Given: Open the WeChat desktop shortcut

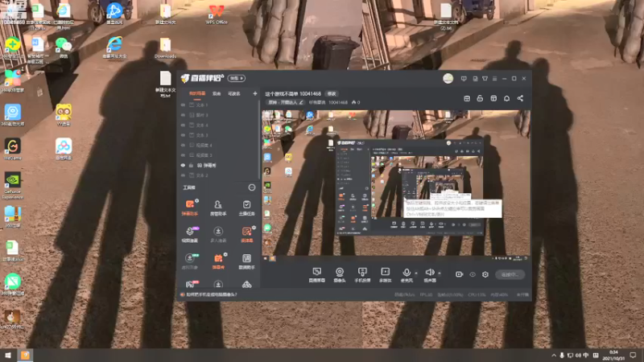Looking at the screenshot, I should coord(64,48).
